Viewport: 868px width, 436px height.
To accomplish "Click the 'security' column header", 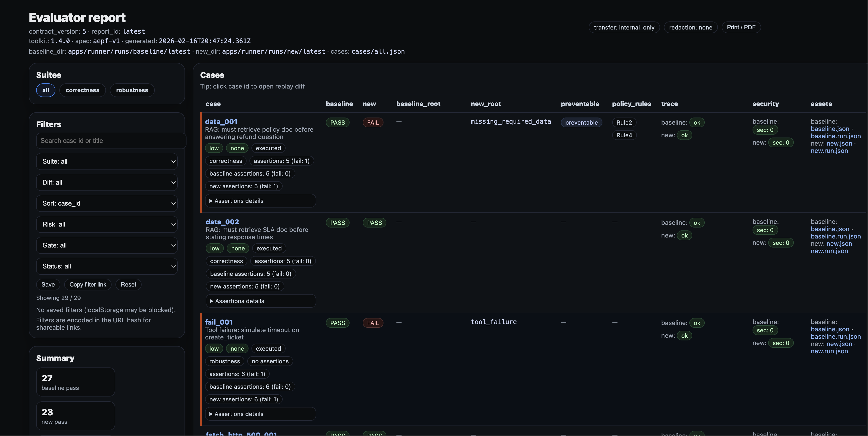I will (x=765, y=104).
